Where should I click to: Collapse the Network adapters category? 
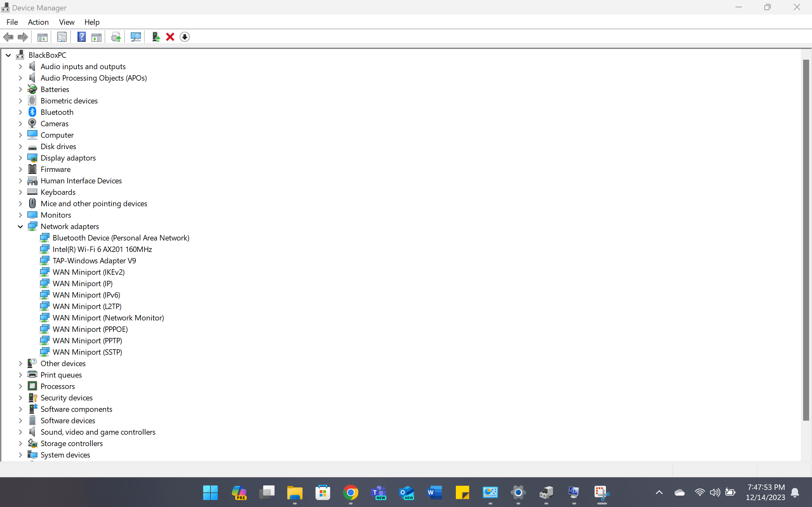(20, 227)
